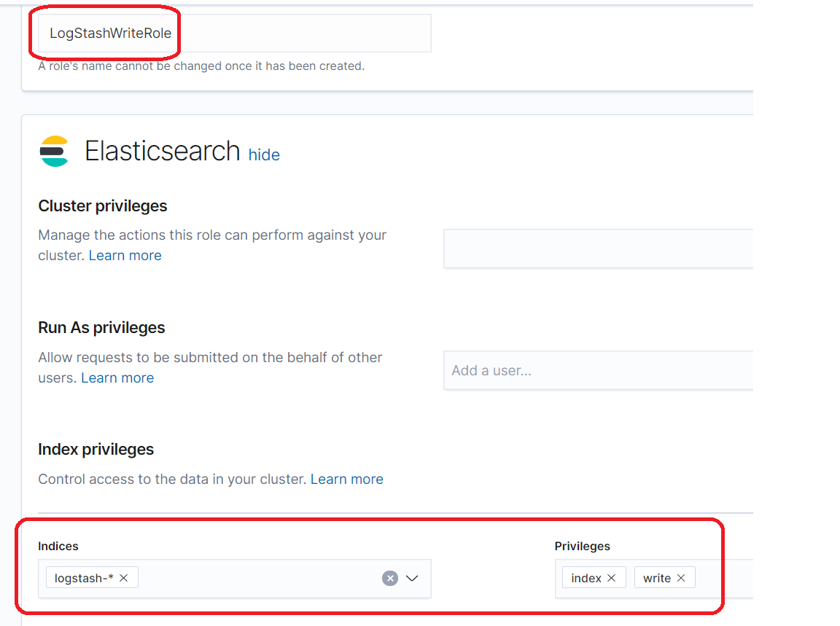The height and width of the screenshot is (626, 840).
Task: Click the Indices field label
Action: 58,546
